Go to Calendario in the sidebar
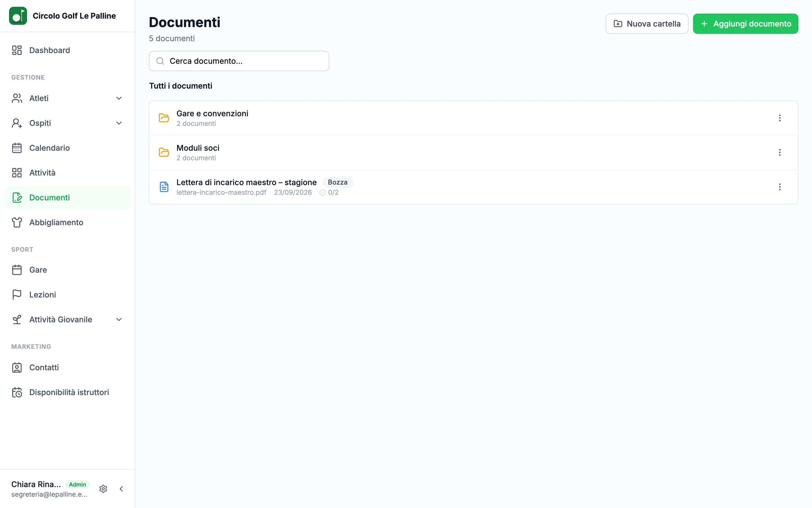The height and width of the screenshot is (508, 812). coord(67,148)
